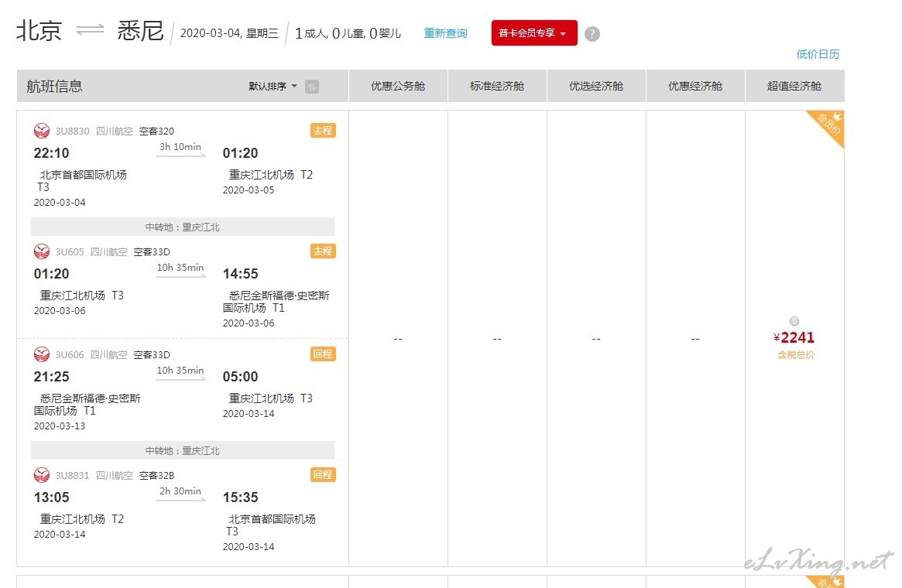Click the help question mark icon
This screenshot has width=902, height=588.
click(x=592, y=34)
